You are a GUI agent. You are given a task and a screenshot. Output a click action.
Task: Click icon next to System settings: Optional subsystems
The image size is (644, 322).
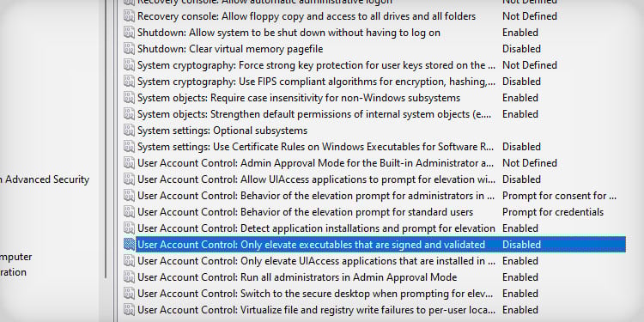(x=130, y=131)
